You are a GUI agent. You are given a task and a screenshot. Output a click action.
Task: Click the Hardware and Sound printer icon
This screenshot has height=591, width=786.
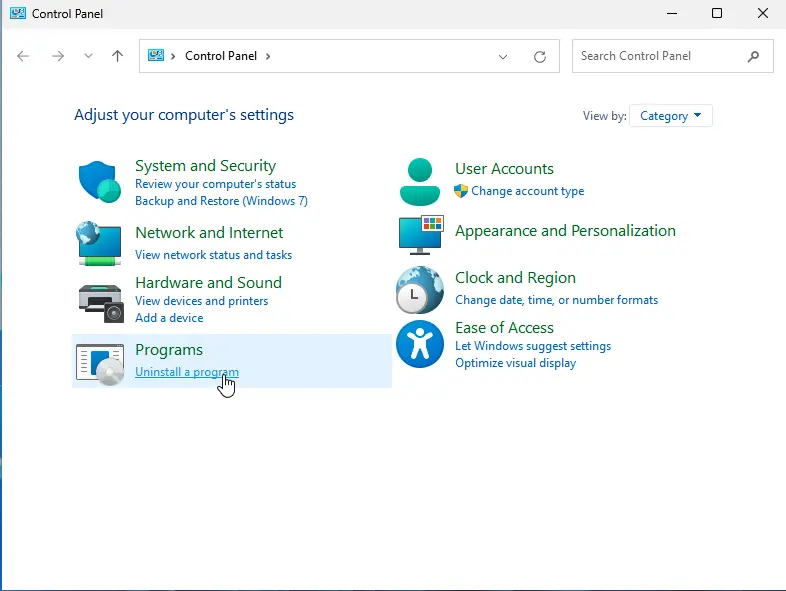click(x=99, y=300)
